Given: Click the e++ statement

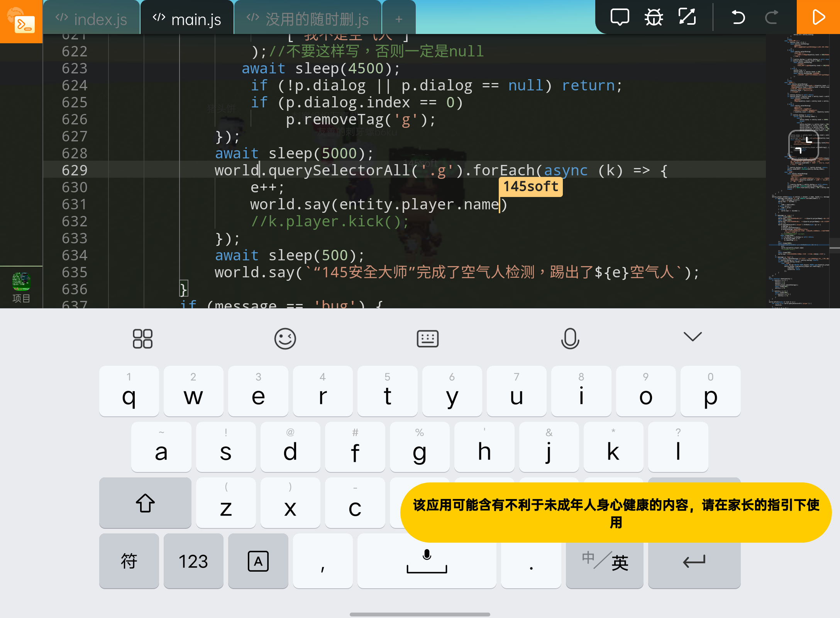Looking at the screenshot, I should point(268,187).
